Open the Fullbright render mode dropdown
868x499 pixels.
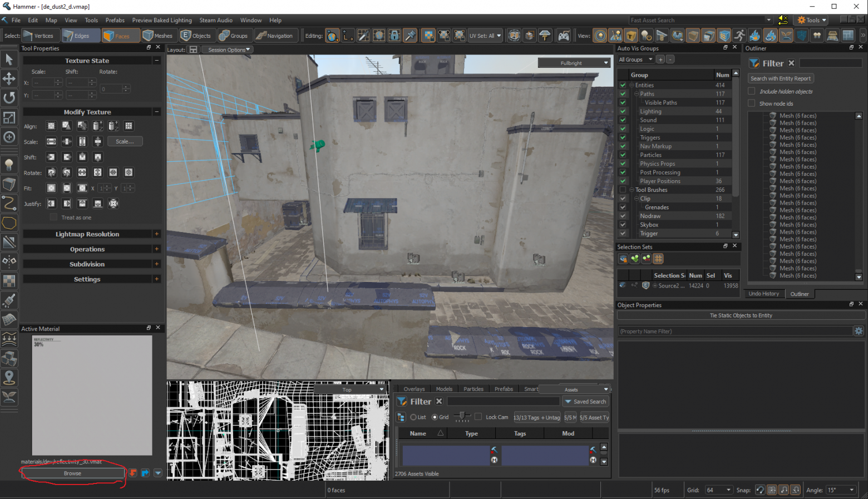click(574, 63)
